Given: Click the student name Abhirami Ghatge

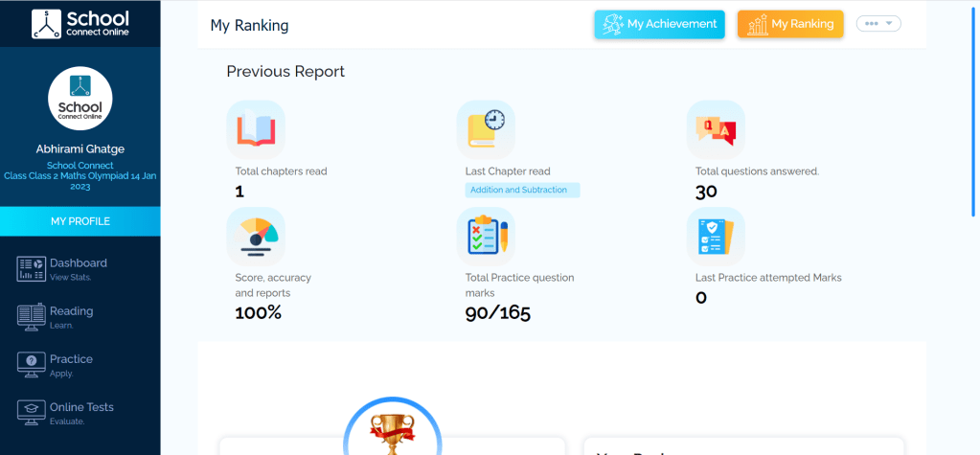Looking at the screenshot, I should click(x=80, y=148).
